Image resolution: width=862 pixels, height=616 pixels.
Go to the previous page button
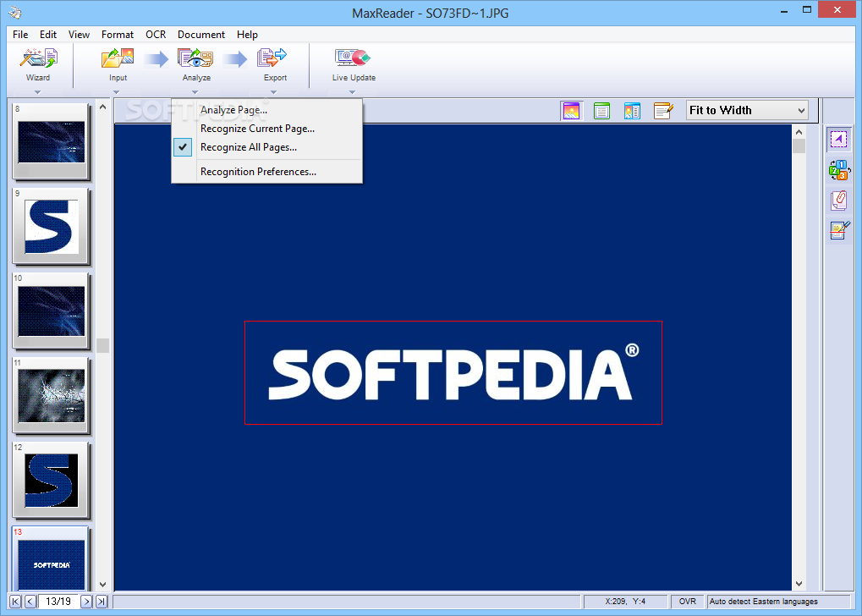[30, 602]
